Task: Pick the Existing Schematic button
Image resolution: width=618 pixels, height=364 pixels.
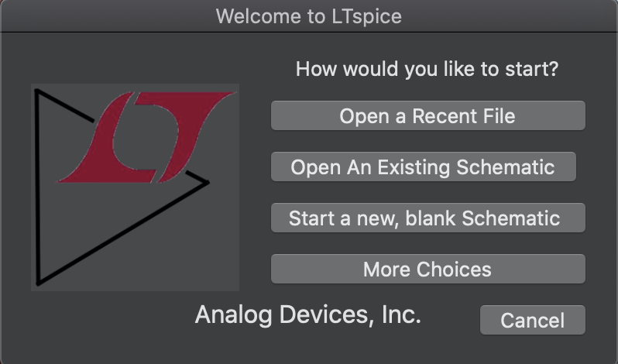Action: (x=424, y=167)
